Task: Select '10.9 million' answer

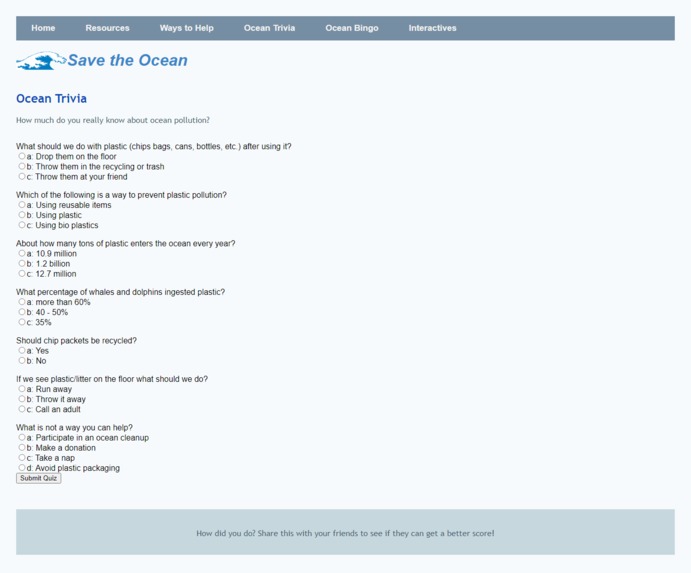Action: pyautogui.click(x=22, y=253)
